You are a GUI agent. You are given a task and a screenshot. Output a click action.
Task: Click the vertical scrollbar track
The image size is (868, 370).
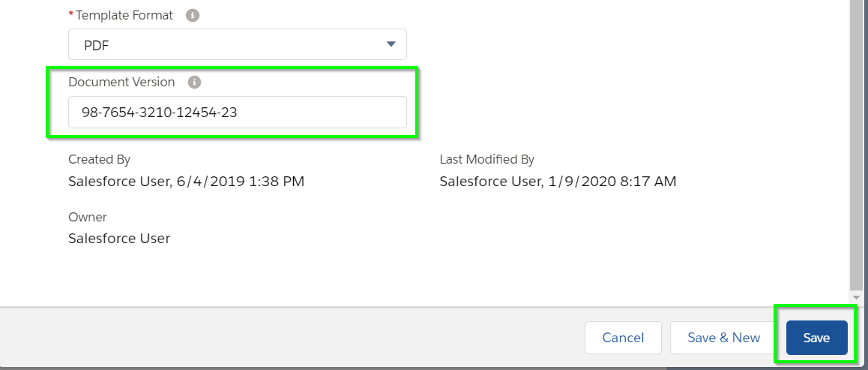(x=856, y=144)
